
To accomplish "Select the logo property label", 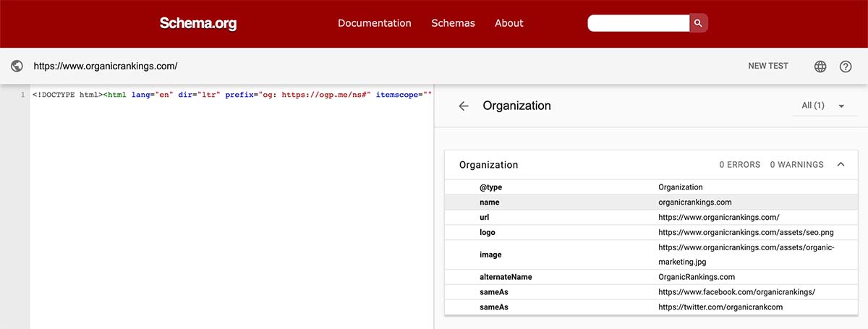I will pos(488,233).
